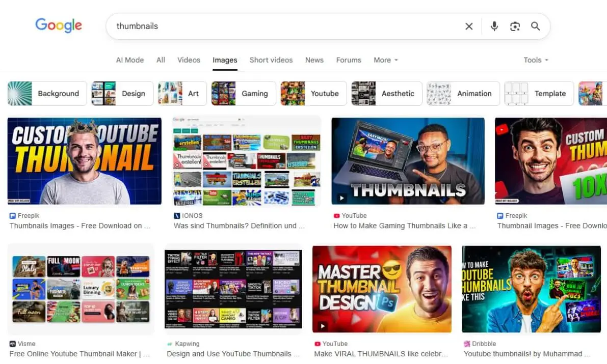Switch to the News tab

(x=314, y=60)
